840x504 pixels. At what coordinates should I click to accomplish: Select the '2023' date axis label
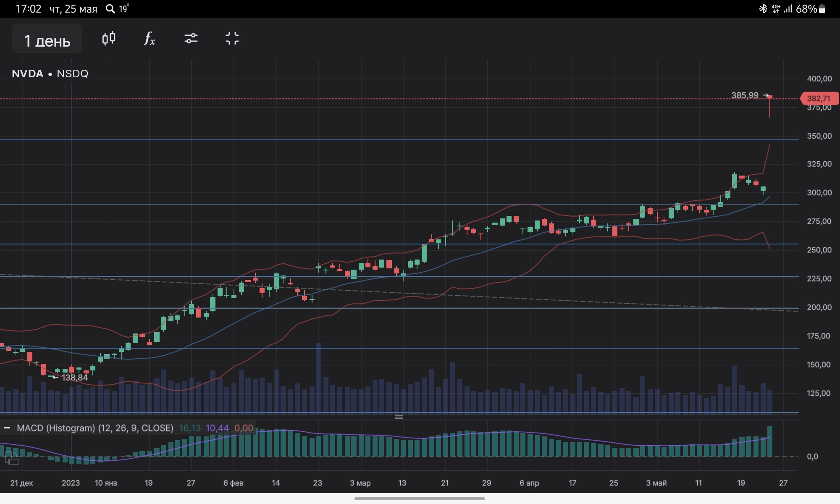pyautogui.click(x=71, y=483)
